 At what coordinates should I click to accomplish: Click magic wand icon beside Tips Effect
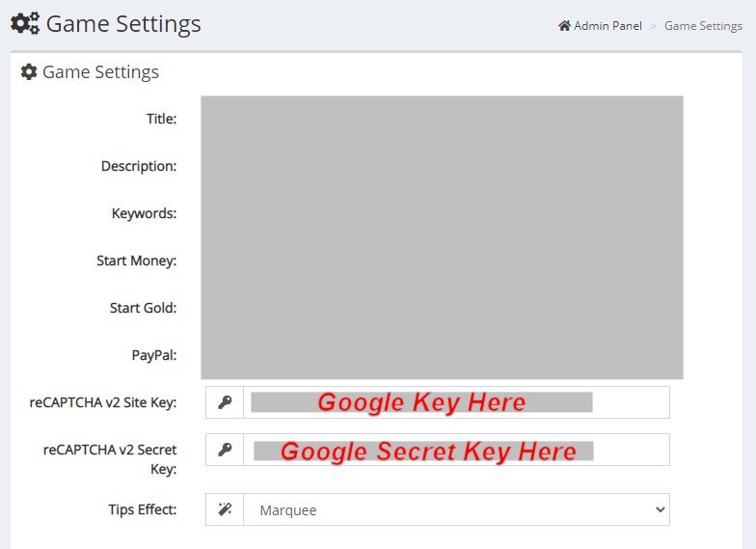(225, 509)
